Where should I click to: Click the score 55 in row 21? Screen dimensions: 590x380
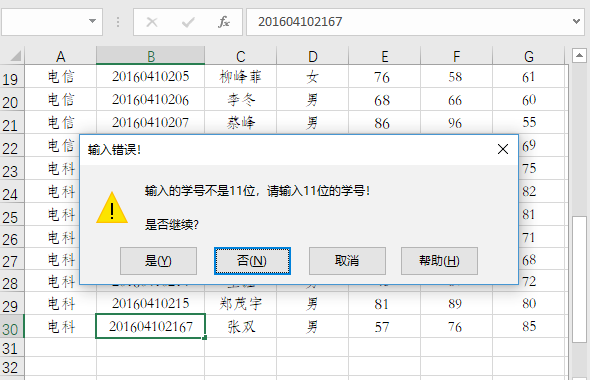[x=528, y=123]
